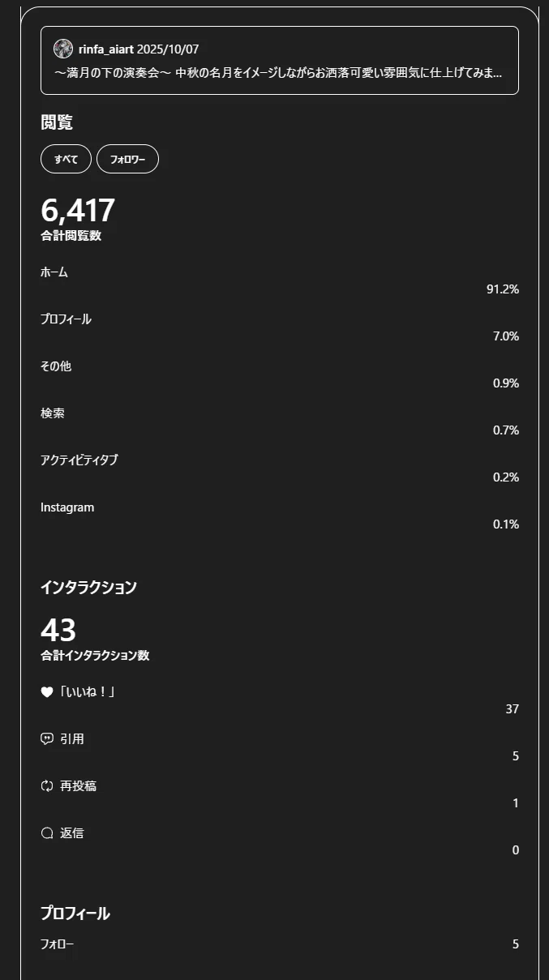The height and width of the screenshot is (980, 549).
Task: Click the 「いいね！」 count of 37
Action: pos(512,709)
